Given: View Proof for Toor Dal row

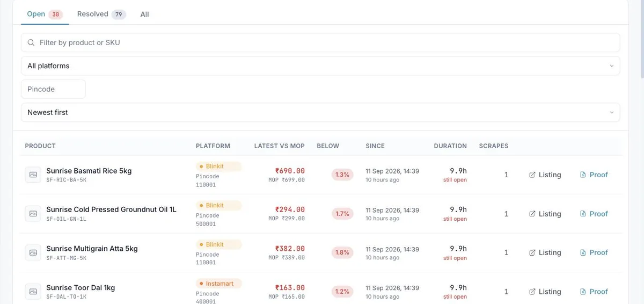Looking at the screenshot, I should click(x=594, y=292).
